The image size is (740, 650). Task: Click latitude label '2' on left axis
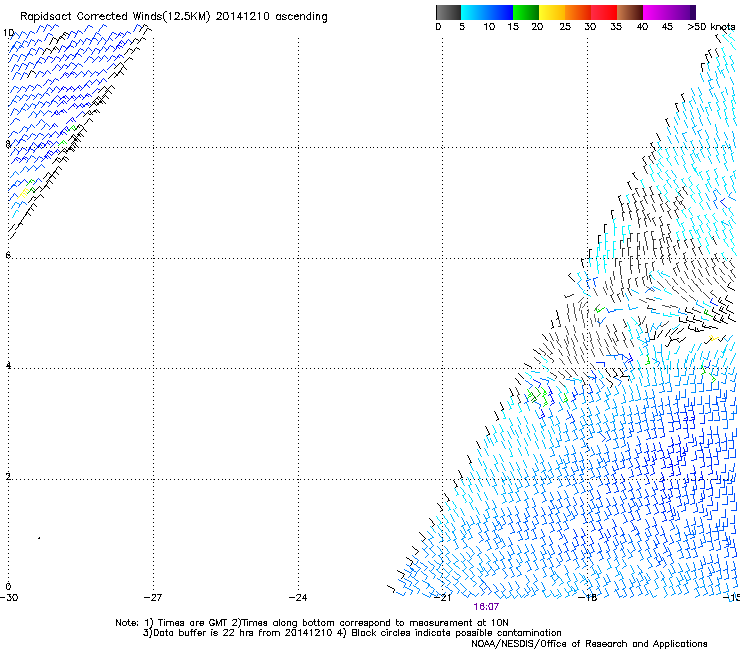click(8, 477)
